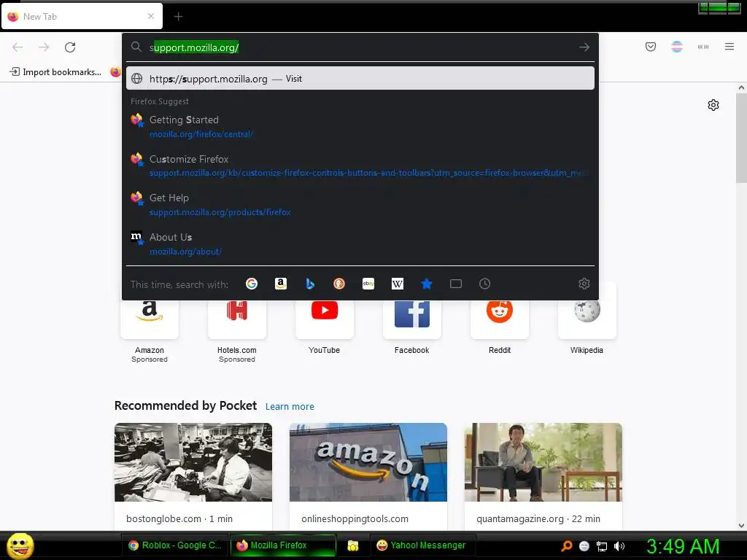The height and width of the screenshot is (560, 747).
Task: Choose the Get Help suggestion
Action: 360,205
